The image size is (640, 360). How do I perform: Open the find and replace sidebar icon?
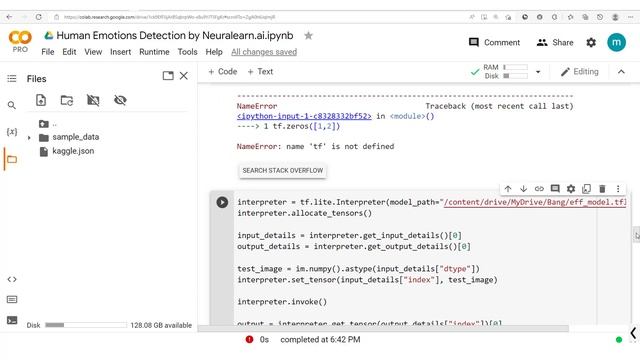12,105
